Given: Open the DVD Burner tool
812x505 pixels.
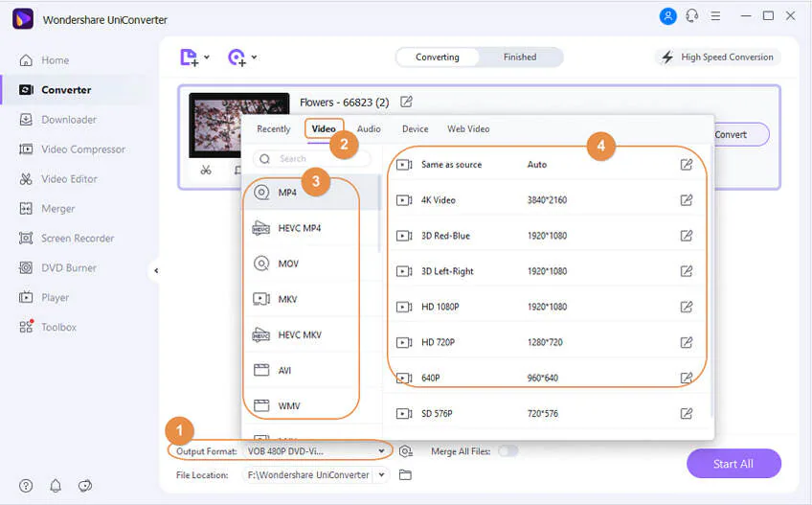Looking at the screenshot, I should tap(58, 268).
